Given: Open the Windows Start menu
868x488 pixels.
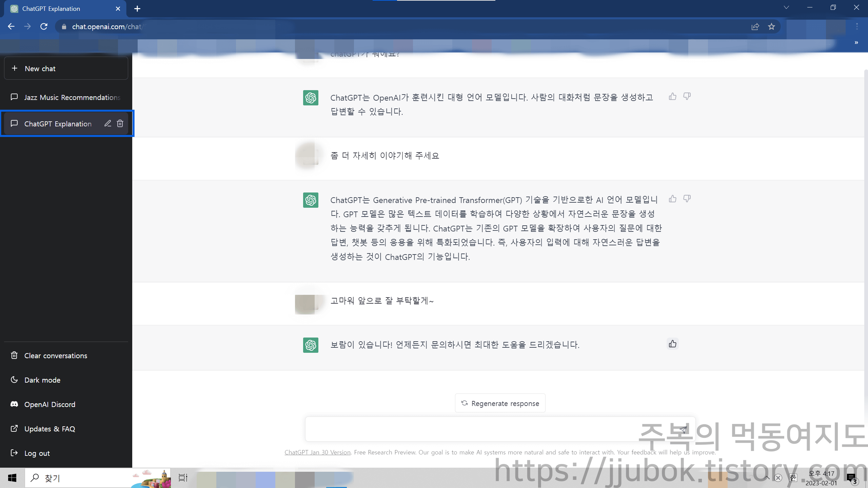Looking at the screenshot, I should [x=13, y=478].
